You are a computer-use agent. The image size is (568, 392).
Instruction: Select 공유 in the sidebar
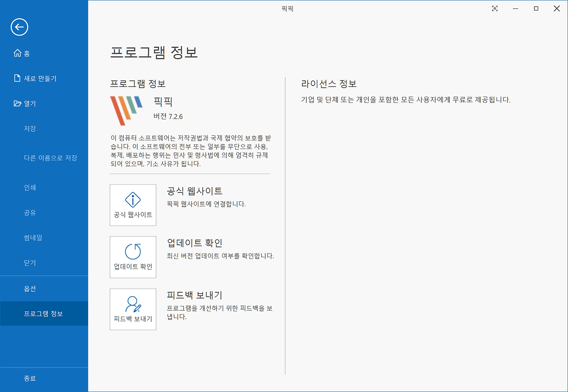[44, 213]
